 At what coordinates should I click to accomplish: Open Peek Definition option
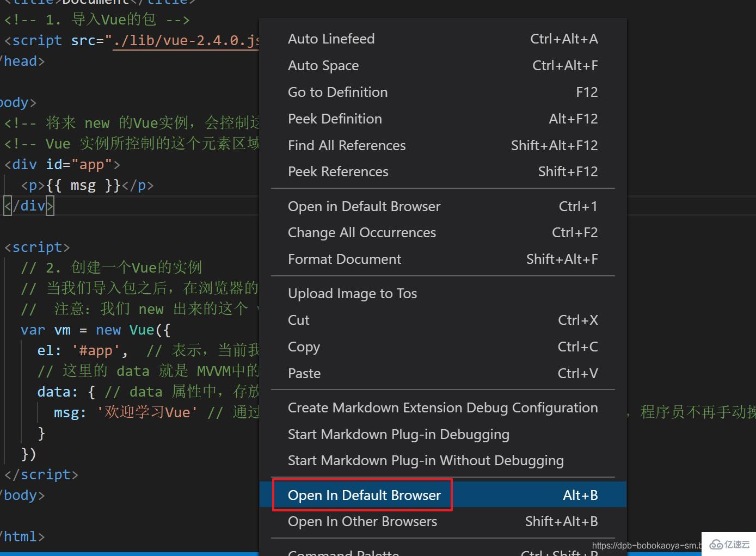tap(443, 119)
